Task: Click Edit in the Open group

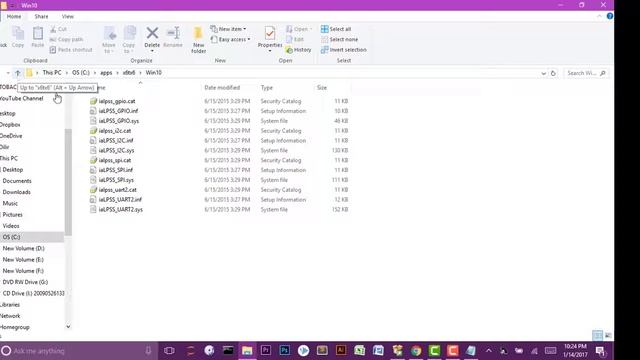Action: [295, 40]
